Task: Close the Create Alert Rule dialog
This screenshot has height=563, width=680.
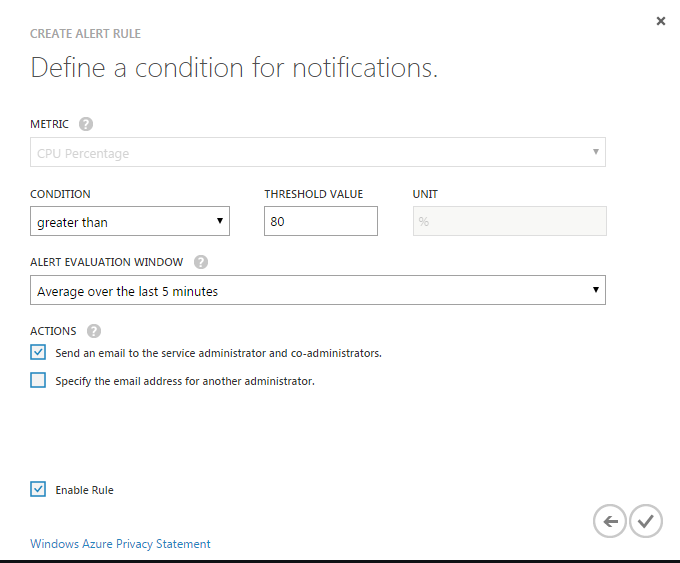Action: tap(661, 21)
